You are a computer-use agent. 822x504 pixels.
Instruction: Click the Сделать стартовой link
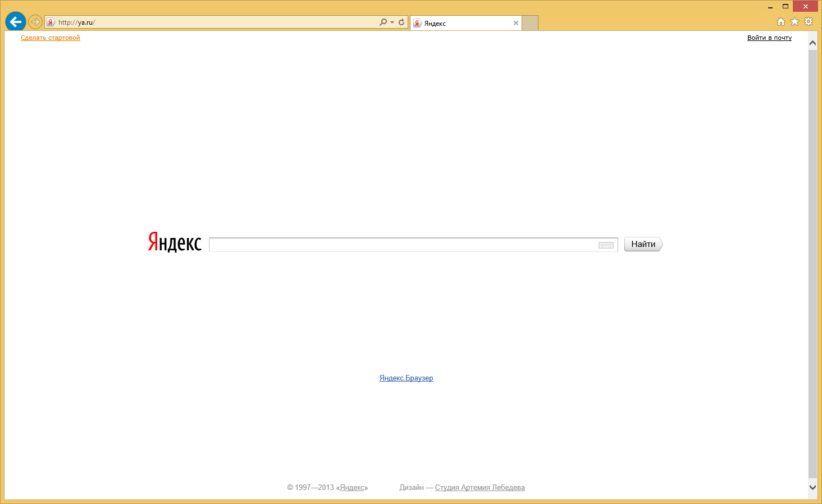[51, 38]
